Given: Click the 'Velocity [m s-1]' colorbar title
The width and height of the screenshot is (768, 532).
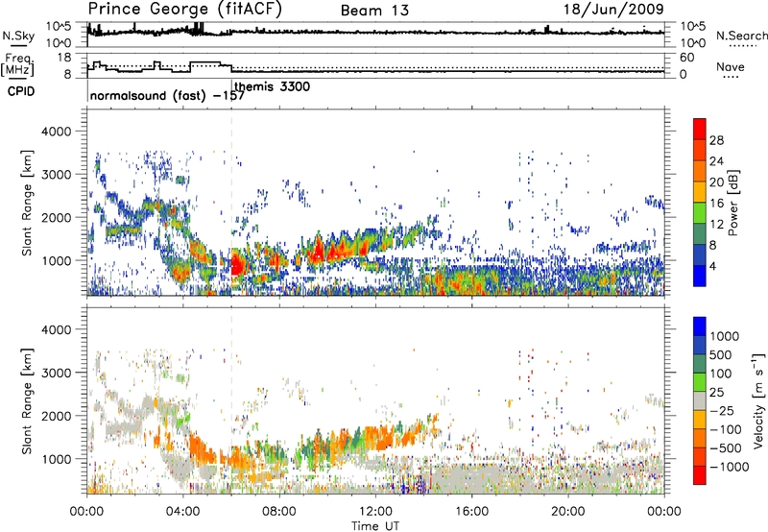Looking at the screenshot, I should coord(758,400).
